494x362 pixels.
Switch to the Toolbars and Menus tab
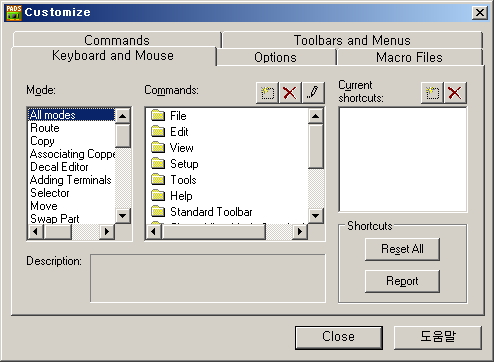pos(352,40)
